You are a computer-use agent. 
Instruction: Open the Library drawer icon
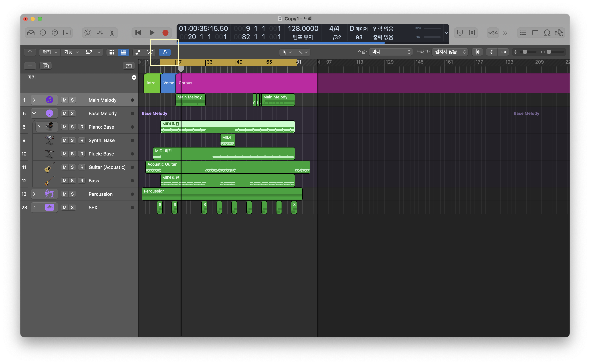[31, 33]
